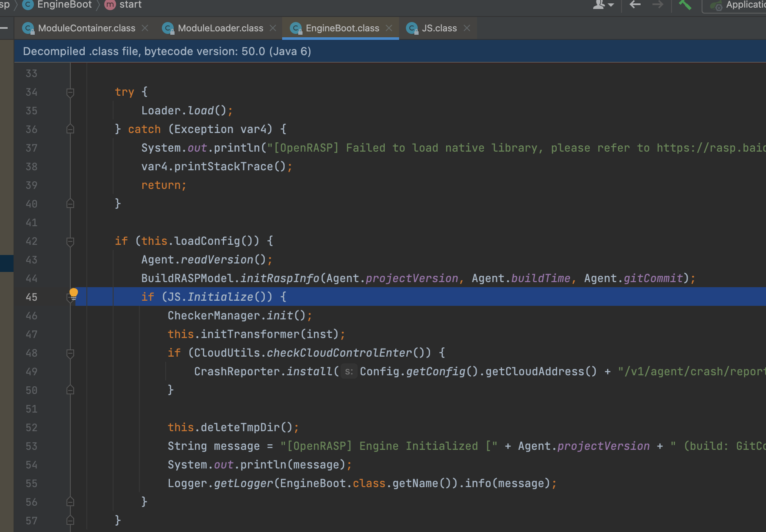Screen dimensions: 766x532
Task: Collapse the catch block fold marker at line 36
Action: pyautogui.click(x=70, y=130)
